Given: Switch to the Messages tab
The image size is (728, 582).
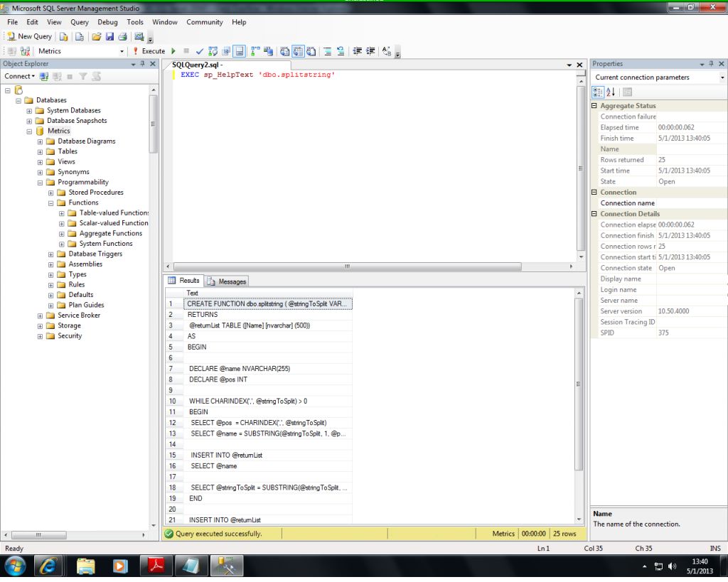Looking at the screenshot, I should coord(227,281).
